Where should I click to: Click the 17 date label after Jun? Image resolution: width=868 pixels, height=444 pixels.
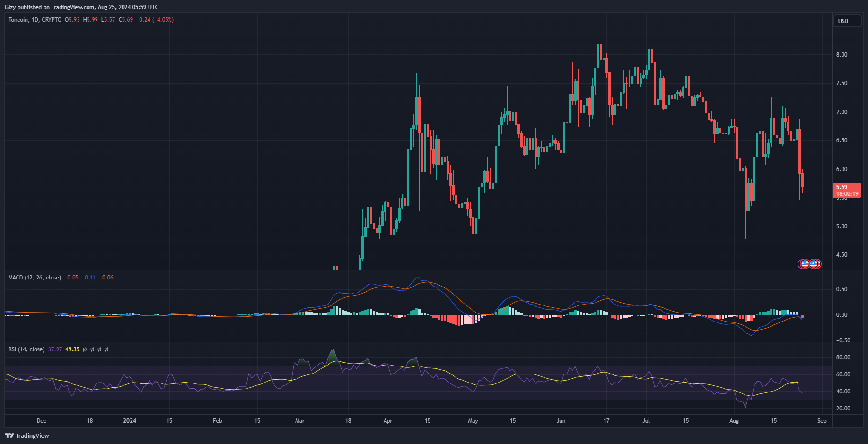tap(606, 421)
